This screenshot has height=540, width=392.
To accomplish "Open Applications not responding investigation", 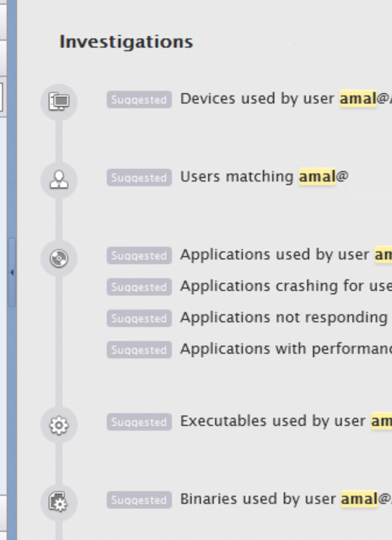I will [284, 317].
